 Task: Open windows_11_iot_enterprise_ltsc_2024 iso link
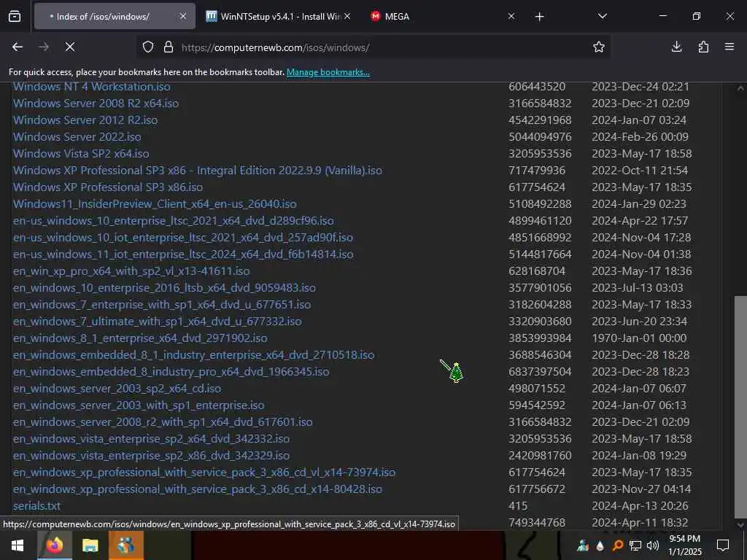pos(183,254)
